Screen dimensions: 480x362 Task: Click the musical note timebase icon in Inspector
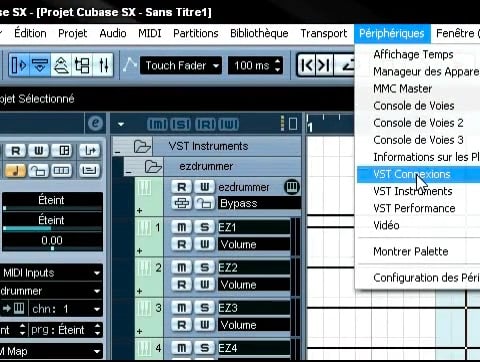15,171
